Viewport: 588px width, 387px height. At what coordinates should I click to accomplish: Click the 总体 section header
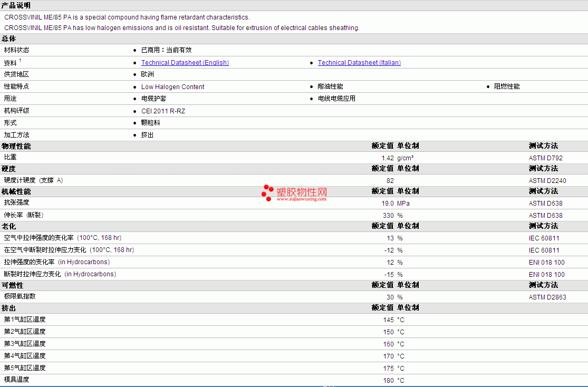point(9,38)
